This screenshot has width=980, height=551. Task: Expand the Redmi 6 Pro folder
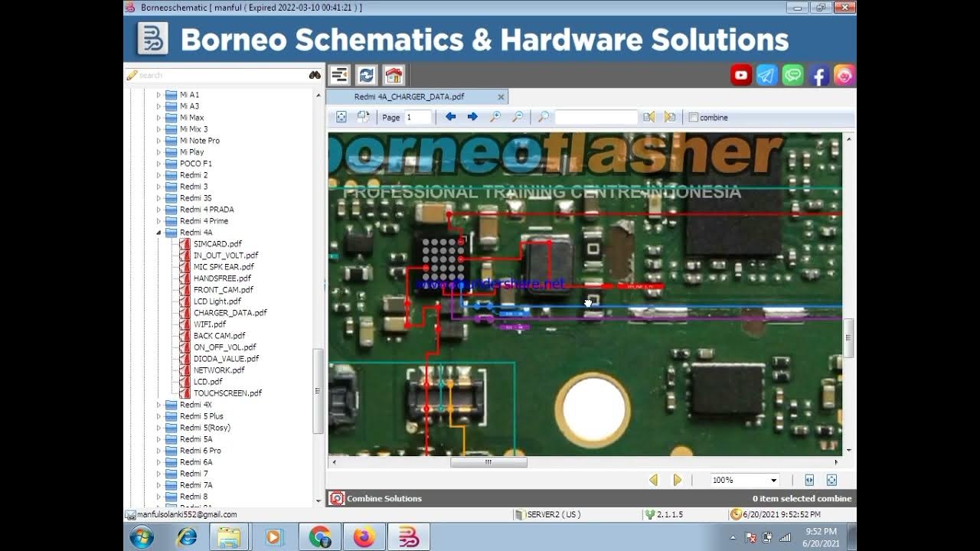159,451
